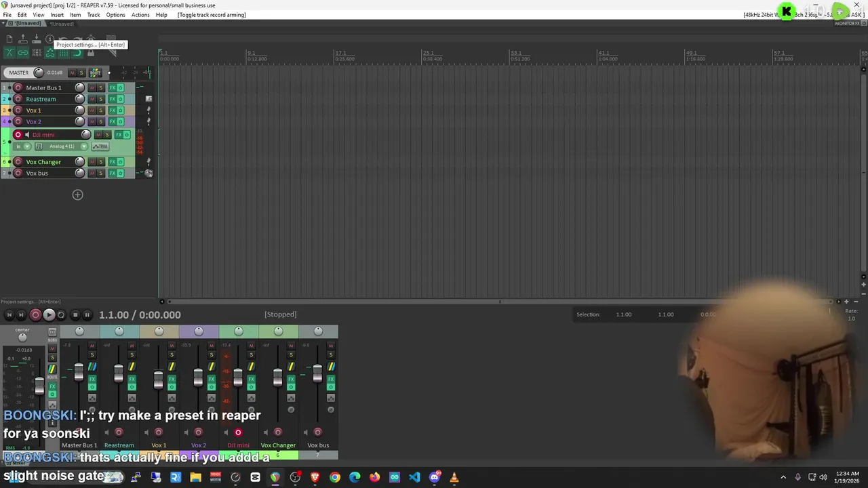Screen dimensions: 868x488
Task: Open the FX chain for the Vox bus track
Action: (113, 173)
